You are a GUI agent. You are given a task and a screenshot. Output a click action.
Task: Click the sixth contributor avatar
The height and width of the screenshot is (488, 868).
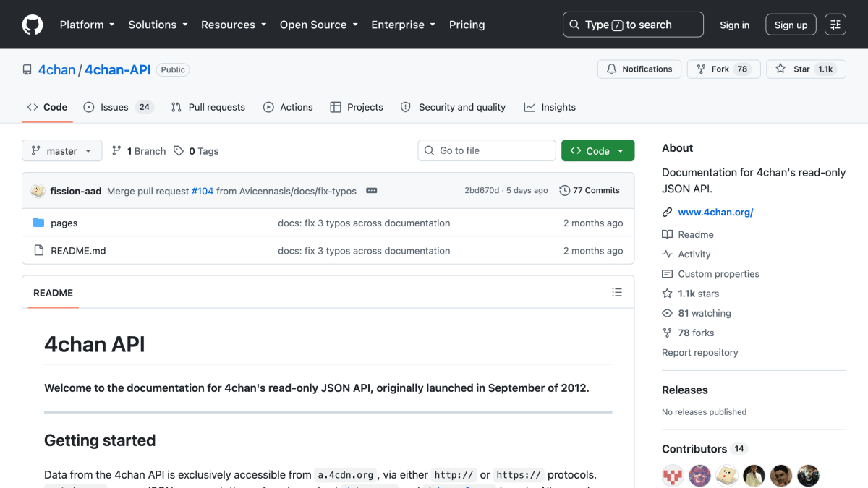pos(809,476)
